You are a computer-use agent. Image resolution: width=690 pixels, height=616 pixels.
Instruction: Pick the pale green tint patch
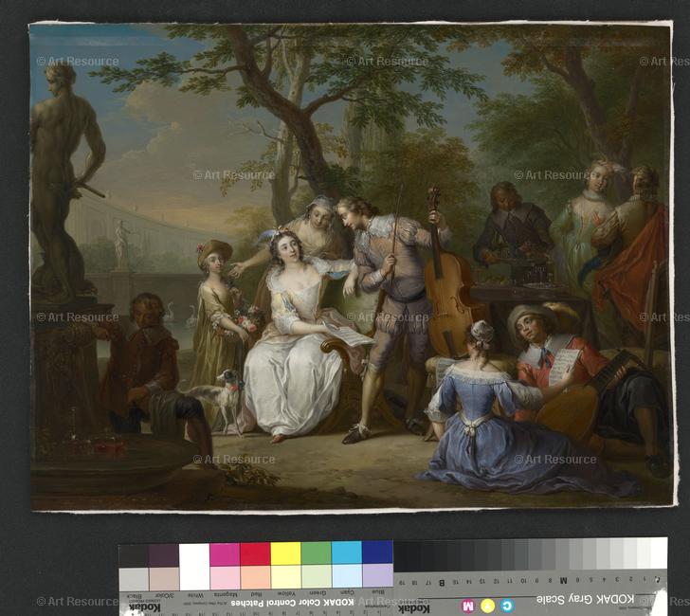click(317, 576)
